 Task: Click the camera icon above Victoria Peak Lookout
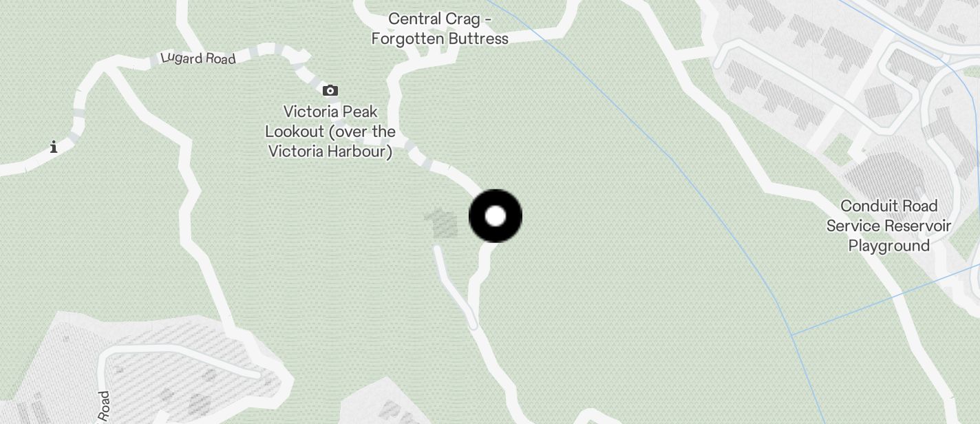[x=330, y=90]
